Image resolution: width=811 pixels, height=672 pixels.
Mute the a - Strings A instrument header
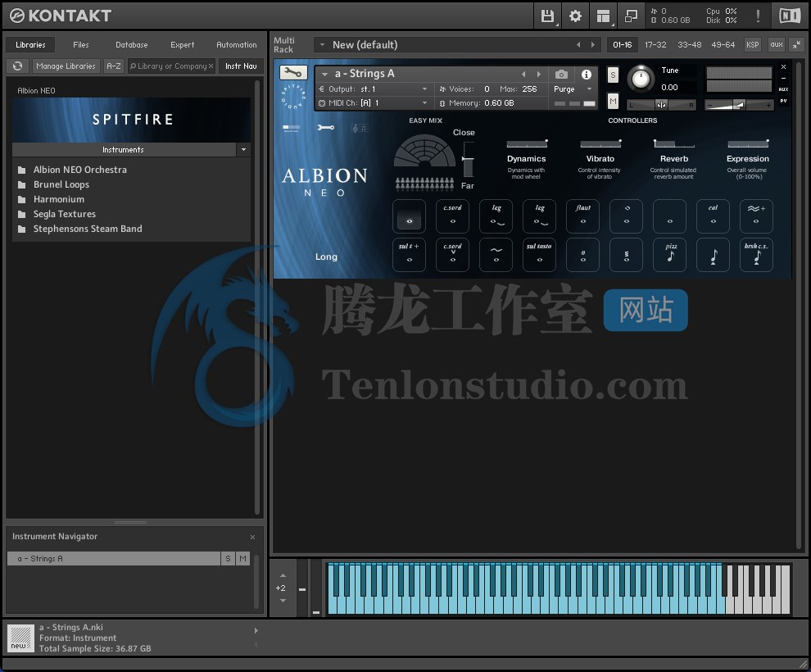pos(613,102)
